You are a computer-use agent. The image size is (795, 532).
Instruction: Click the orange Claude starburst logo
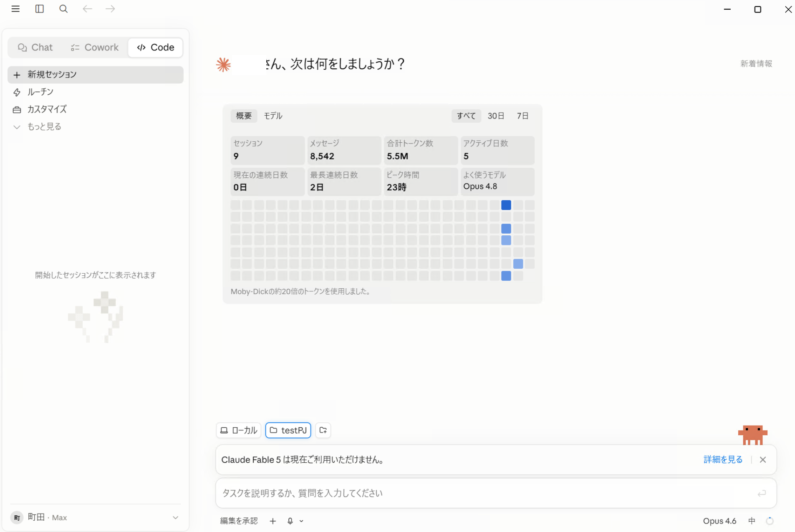[x=223, y=65]
